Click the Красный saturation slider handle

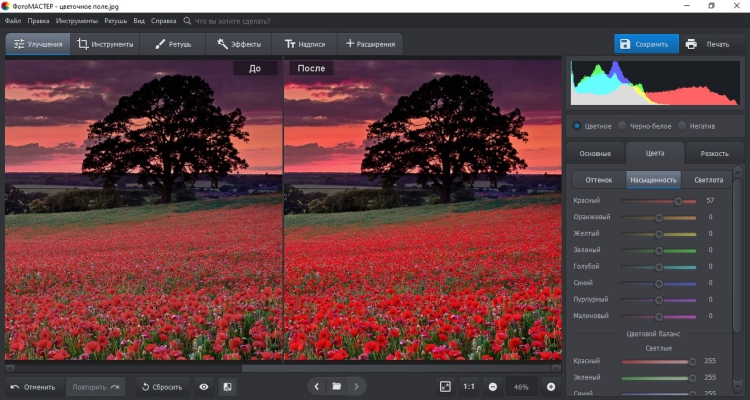tap(678, 200)
